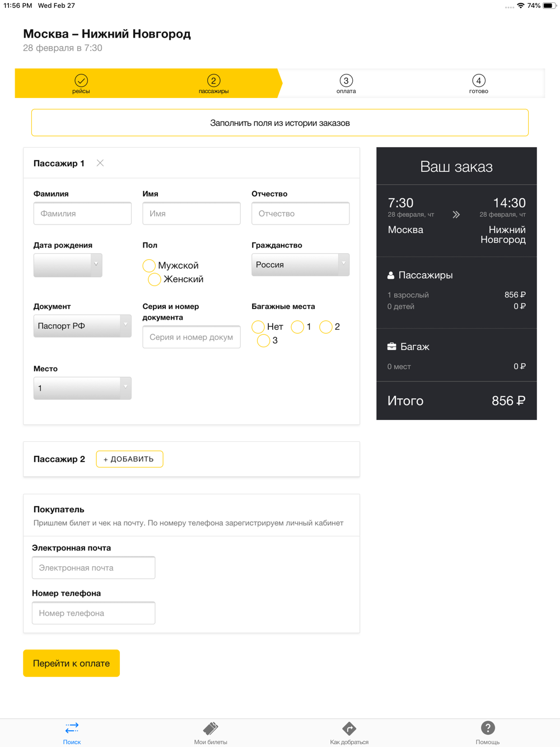Open the Дата рождения dropdown
This screenshot has height=747, width=560.
tap(68, 265)
